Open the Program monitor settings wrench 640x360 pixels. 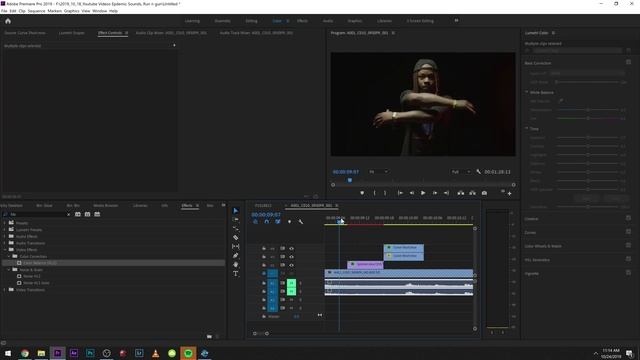tap(478, 172)
